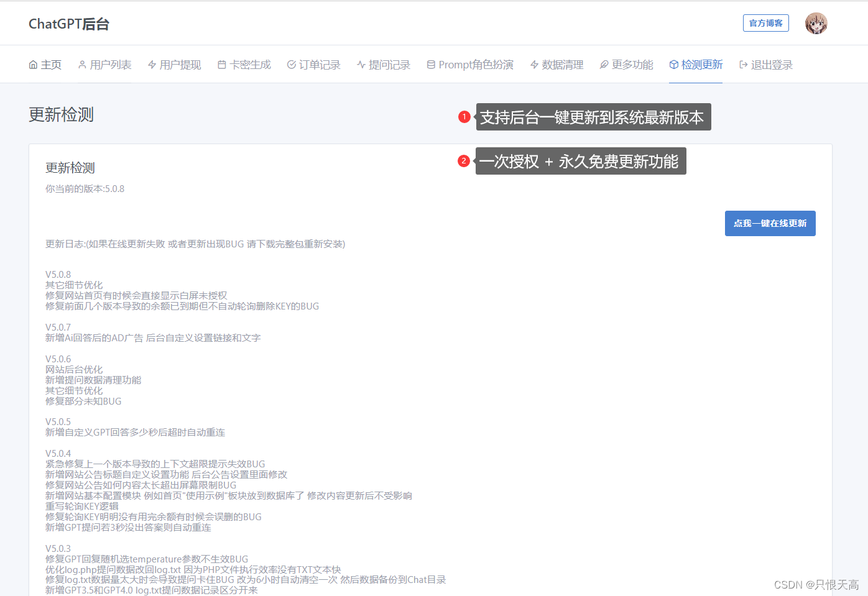This screenshot has height=596, width=868.
Task: Click the box icon beside 检测更新
Action: [x=673, y=65]
